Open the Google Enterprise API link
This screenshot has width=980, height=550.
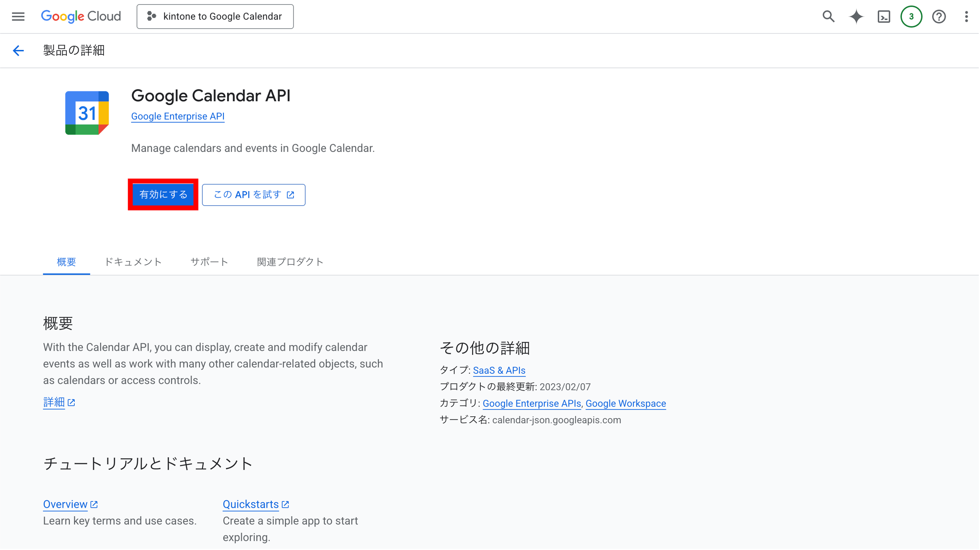178,116
